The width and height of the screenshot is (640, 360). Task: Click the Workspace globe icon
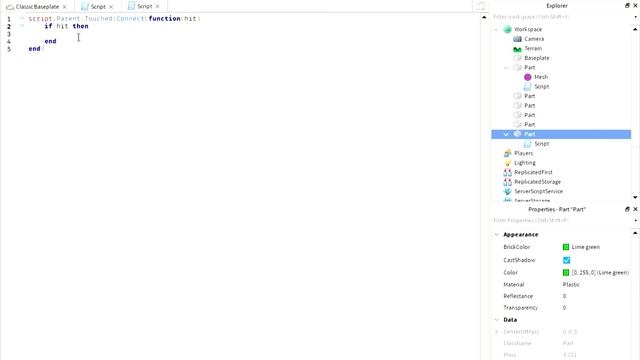pos(507,29)
